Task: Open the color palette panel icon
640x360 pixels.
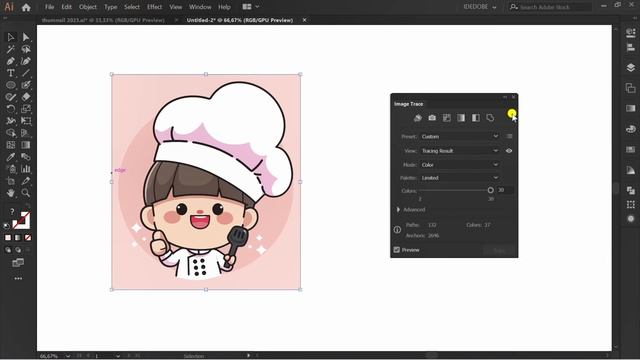Action: 631,129
